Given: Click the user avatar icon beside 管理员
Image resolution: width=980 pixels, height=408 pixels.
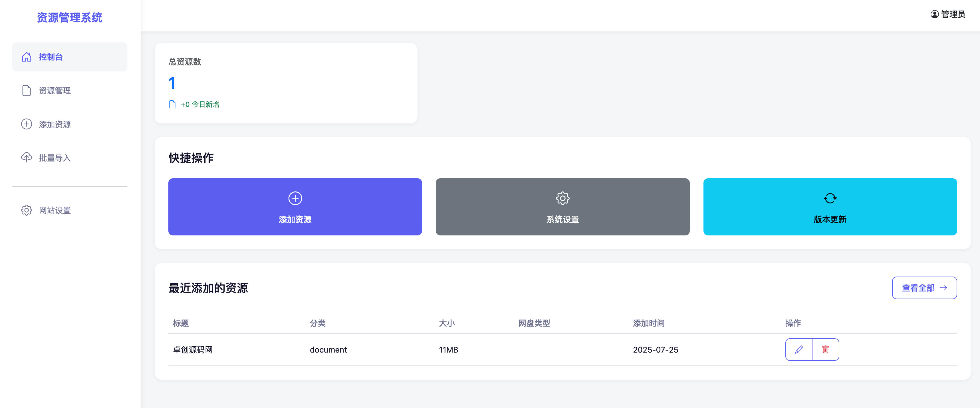Looking at the screenshot, I should pos(934,14).
